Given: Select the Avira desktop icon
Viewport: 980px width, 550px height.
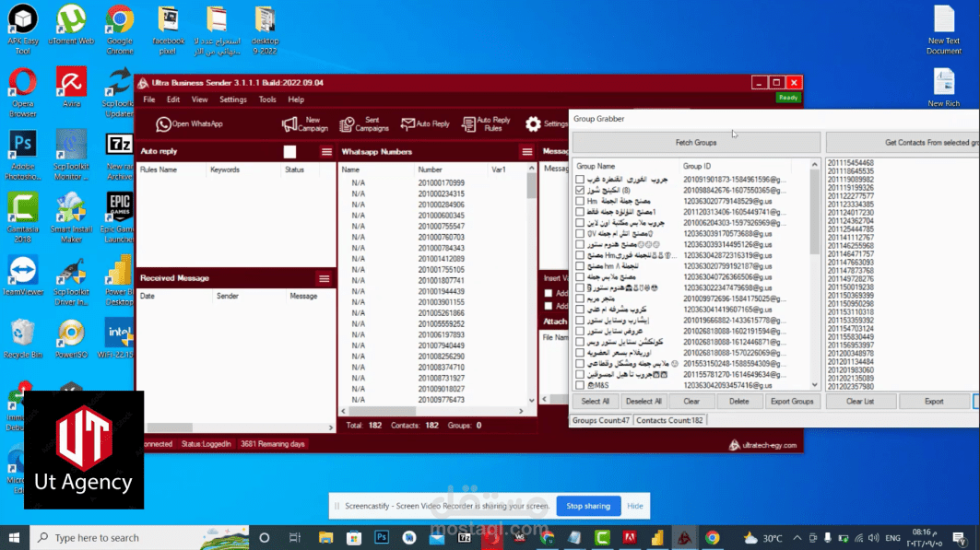Looking at the screenshot, I should (71, 88).
